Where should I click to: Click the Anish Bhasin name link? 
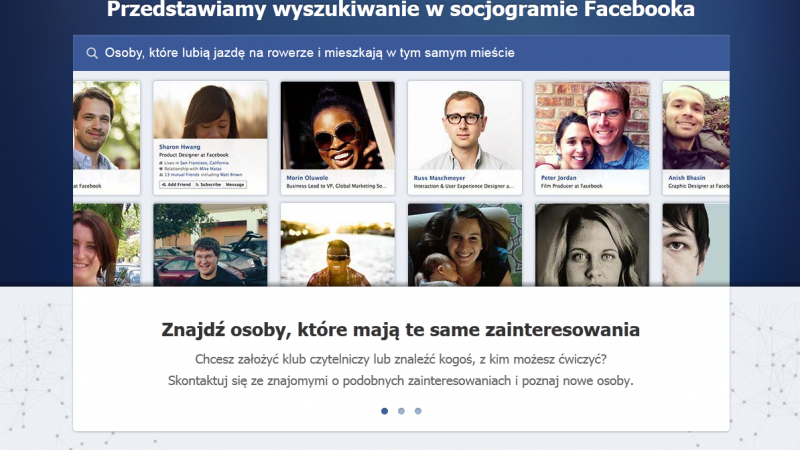[687, 178]
